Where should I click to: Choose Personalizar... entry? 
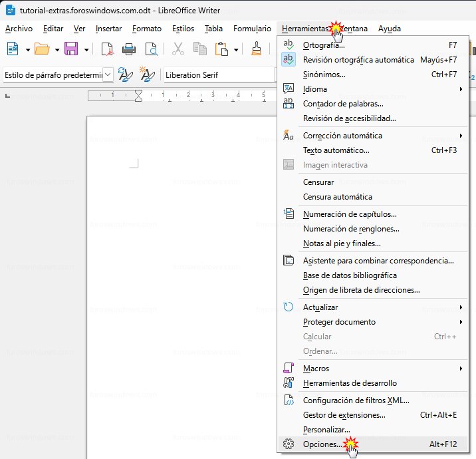pos(372,429)
